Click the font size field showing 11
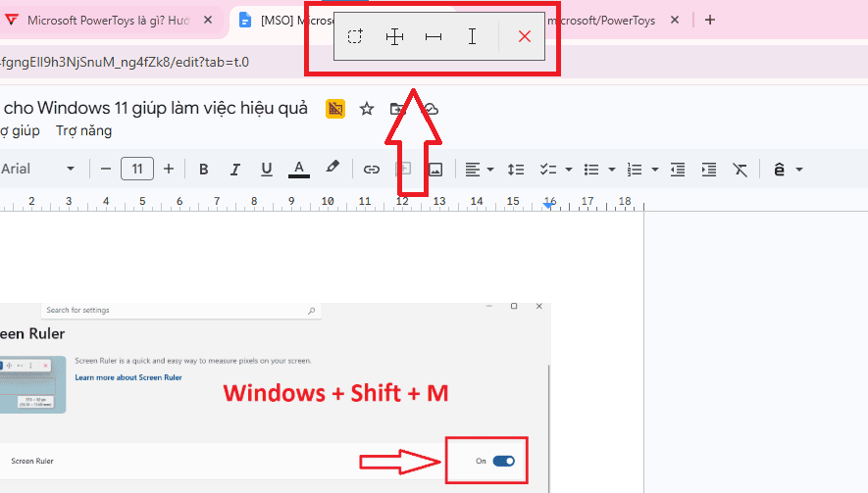868x493 pixels. coord(137,170)
